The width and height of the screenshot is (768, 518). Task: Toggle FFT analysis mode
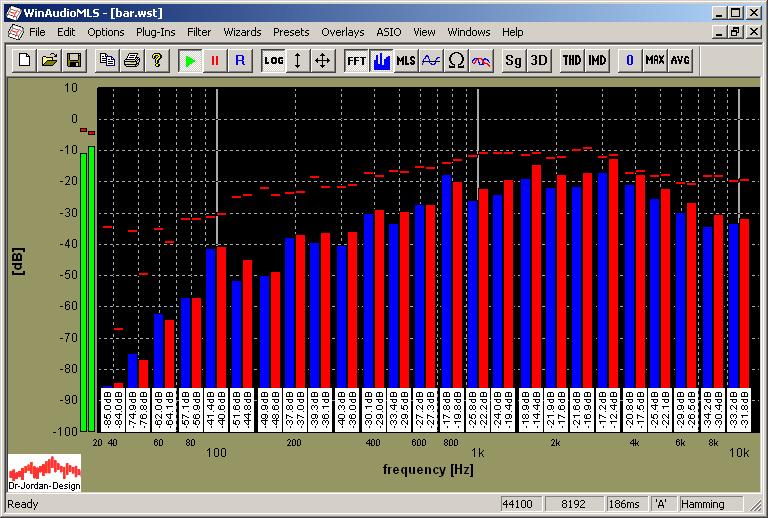pyautogui.click(x=356, y=60)
